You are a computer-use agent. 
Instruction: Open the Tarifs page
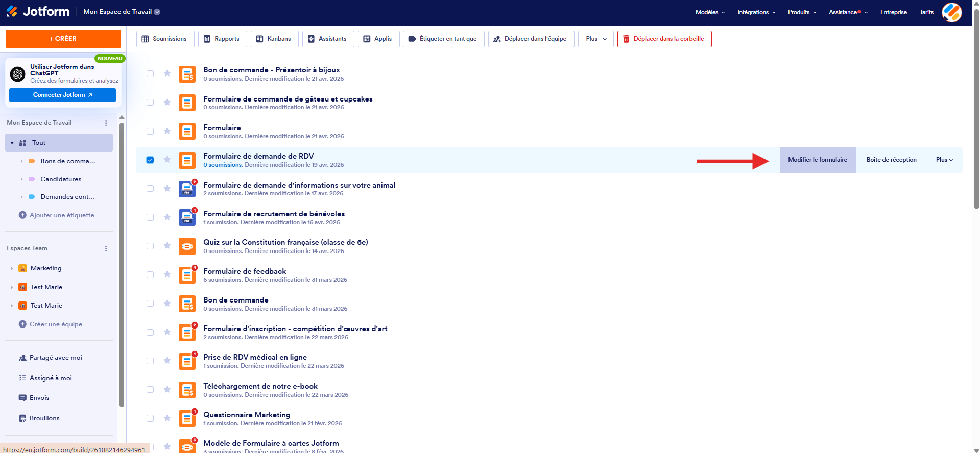click(x=926, y=12)
